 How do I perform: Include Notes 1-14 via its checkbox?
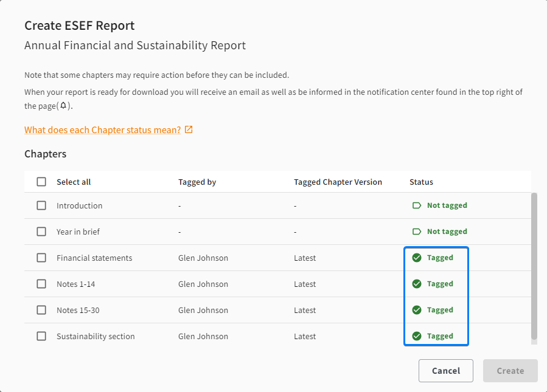(41, 284)
